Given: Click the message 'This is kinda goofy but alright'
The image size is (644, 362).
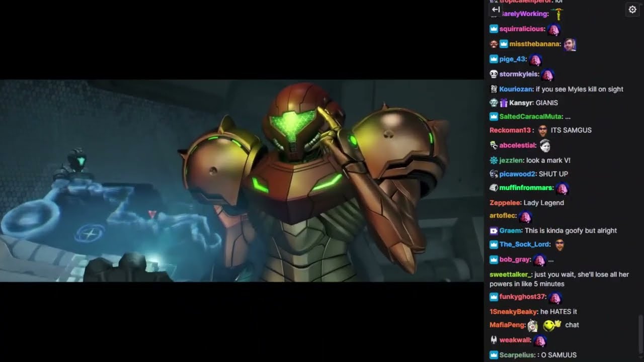Looking at the screenshot, I should tap(571, 231).
